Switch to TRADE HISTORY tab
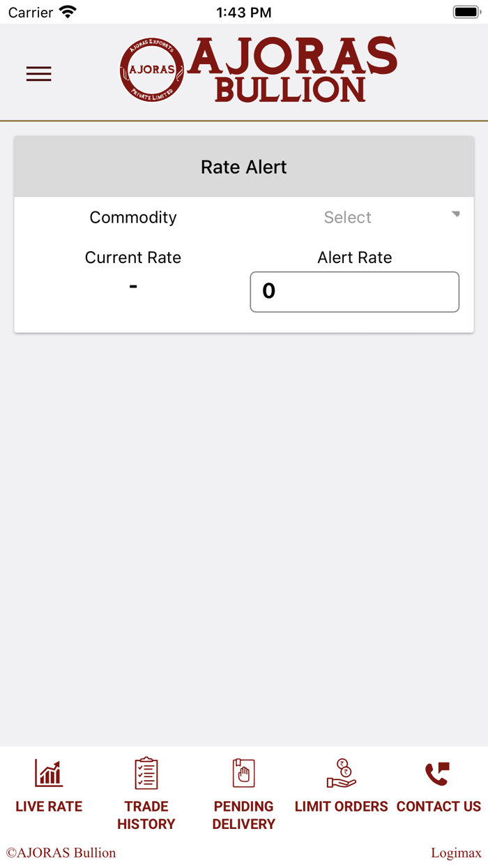This screenshot has height=868, width=488. click(x=146, y=815)
